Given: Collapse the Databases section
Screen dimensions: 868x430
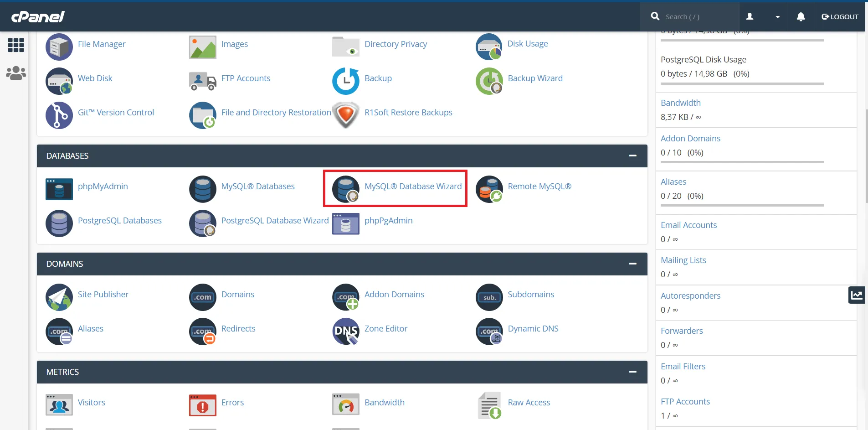Looking at the screenshot, I should pos(632,156).
